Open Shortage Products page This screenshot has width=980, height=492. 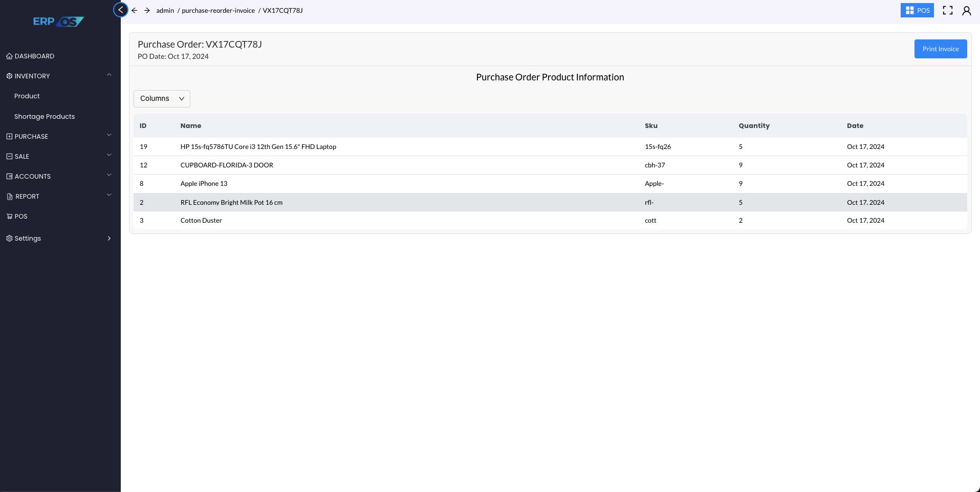45,117
